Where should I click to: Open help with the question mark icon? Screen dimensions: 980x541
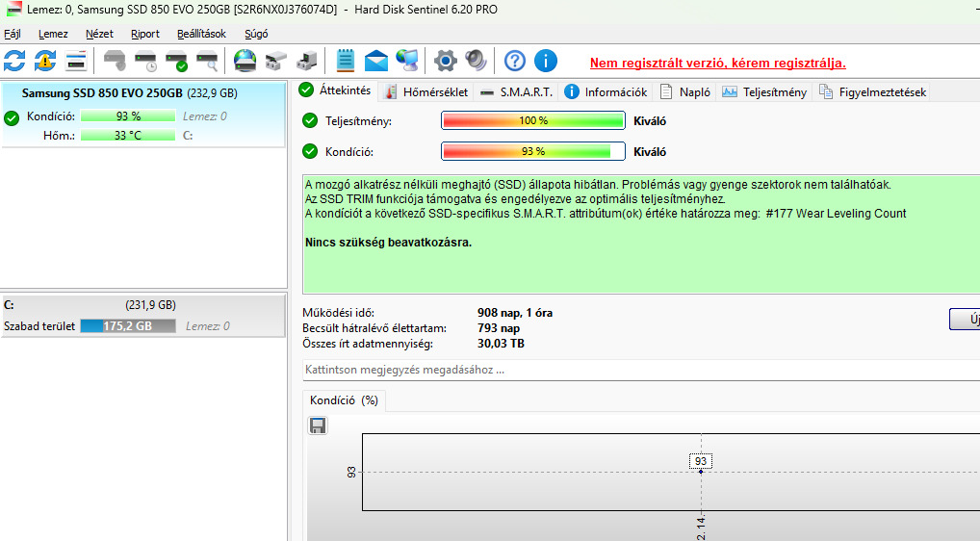click(x=515, y=62)
